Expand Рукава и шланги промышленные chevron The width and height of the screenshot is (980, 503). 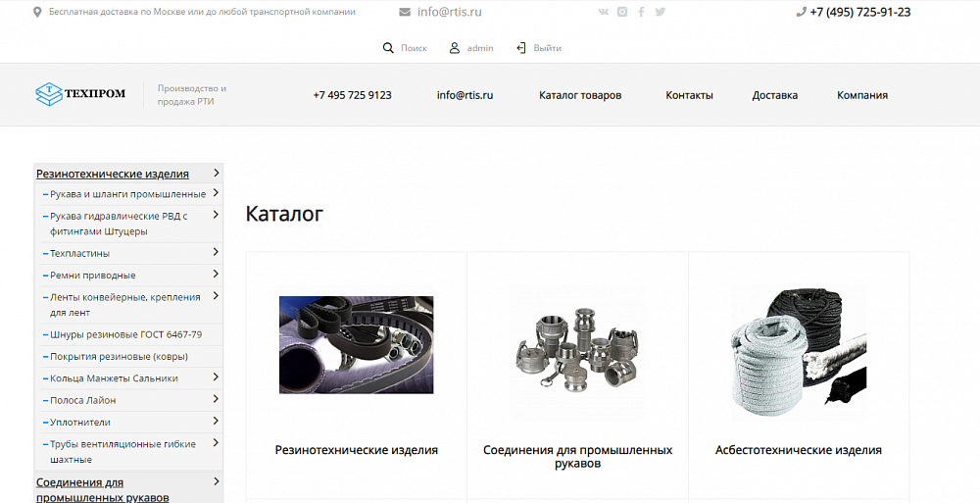tap(216, 193)
